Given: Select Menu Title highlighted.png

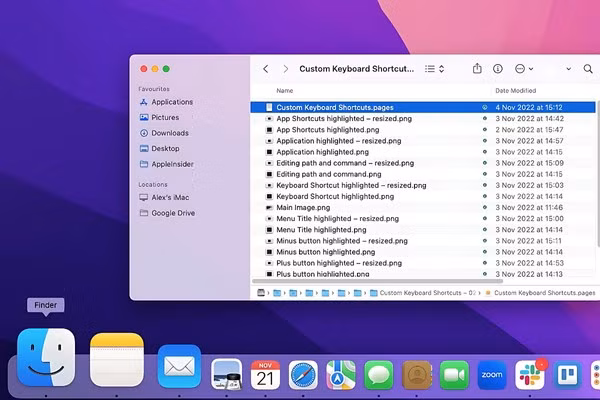Looking at the screenshot, I should [x=423, y=230].
